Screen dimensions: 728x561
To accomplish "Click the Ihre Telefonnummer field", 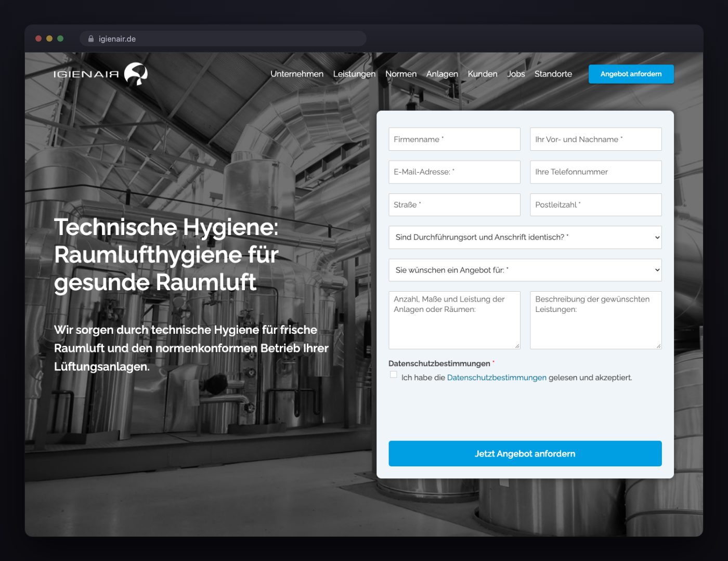I will pyautogui.click(x=596, y=172).
